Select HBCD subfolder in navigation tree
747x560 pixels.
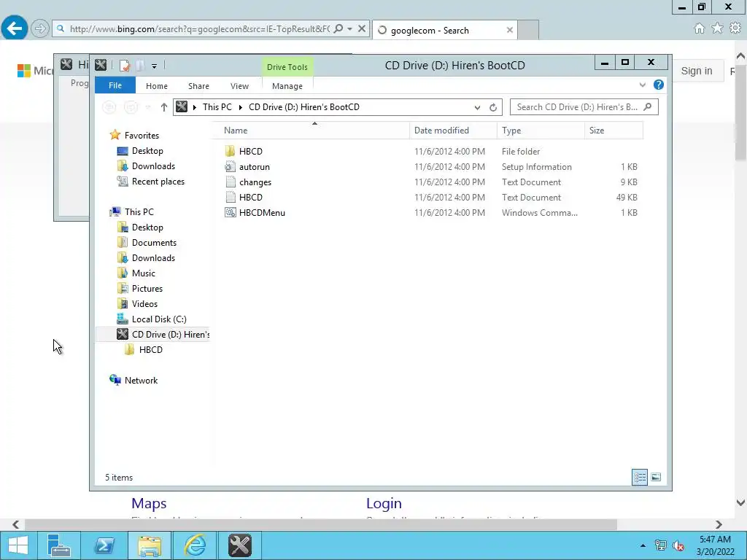150,349
